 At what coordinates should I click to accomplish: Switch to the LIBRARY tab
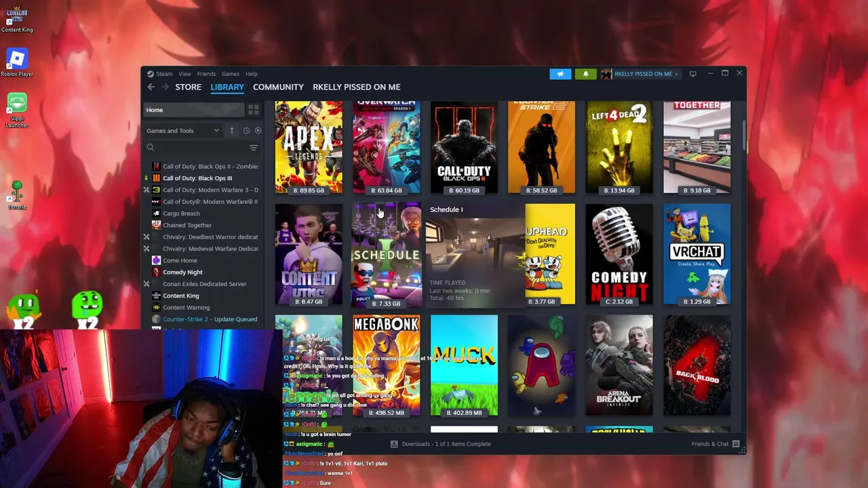tap(227, 87)
